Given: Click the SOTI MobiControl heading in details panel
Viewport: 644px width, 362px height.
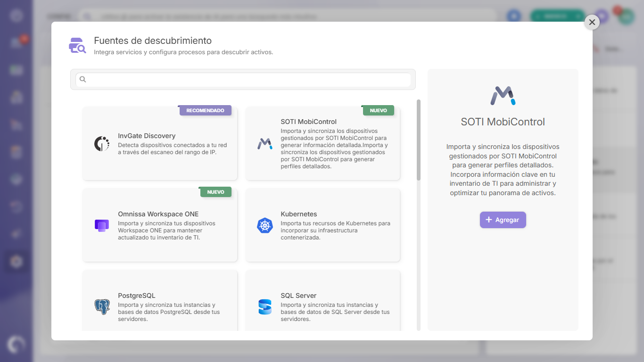Looking at the screenshot, I should click(503, 122).
